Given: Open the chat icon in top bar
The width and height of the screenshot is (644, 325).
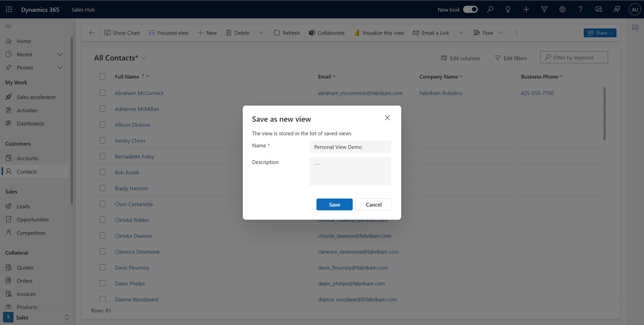Looking at the screenshot, I should coord(598,9).
